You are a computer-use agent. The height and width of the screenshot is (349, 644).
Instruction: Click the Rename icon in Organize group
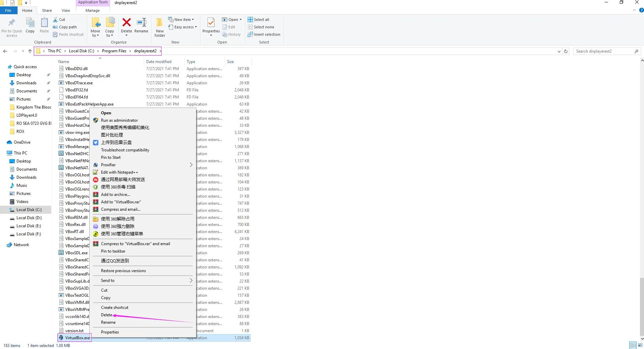click(x=141, y=23)
